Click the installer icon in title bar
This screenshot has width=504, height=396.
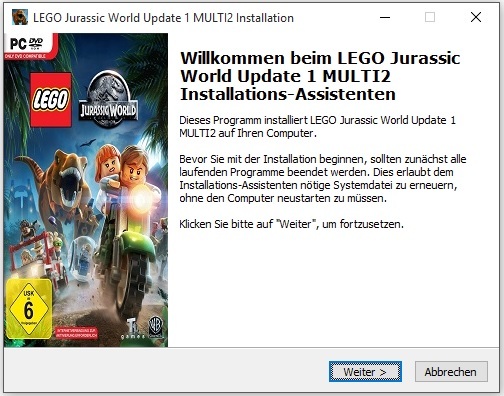20,17
